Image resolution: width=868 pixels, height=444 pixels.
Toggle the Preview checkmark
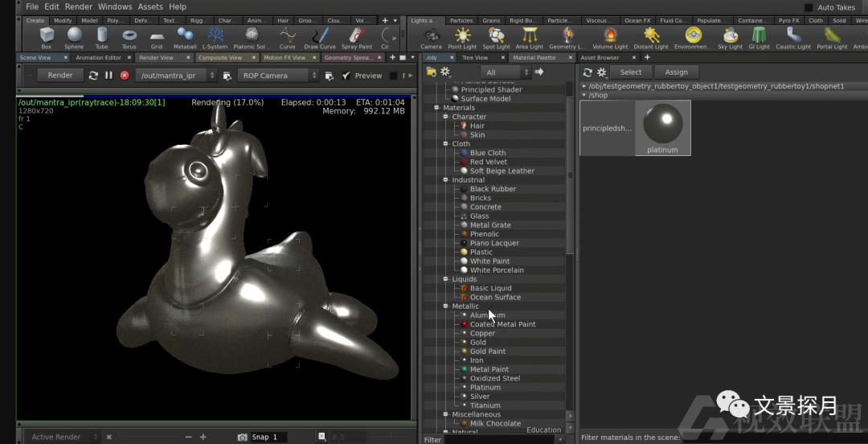[346, 76]
